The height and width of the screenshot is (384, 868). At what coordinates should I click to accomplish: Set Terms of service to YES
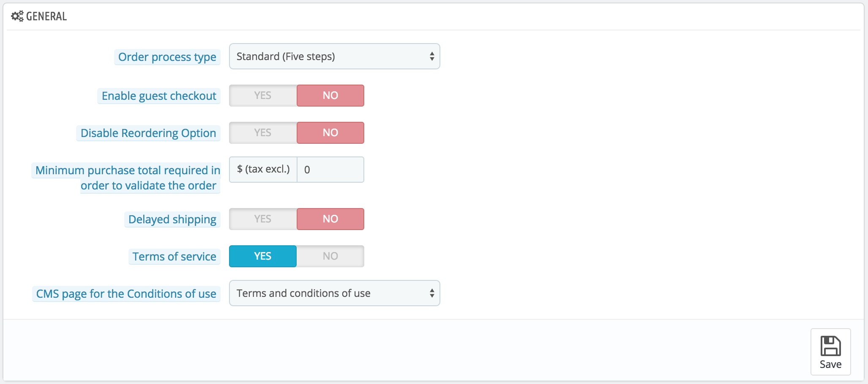click(x=263, y=256)
